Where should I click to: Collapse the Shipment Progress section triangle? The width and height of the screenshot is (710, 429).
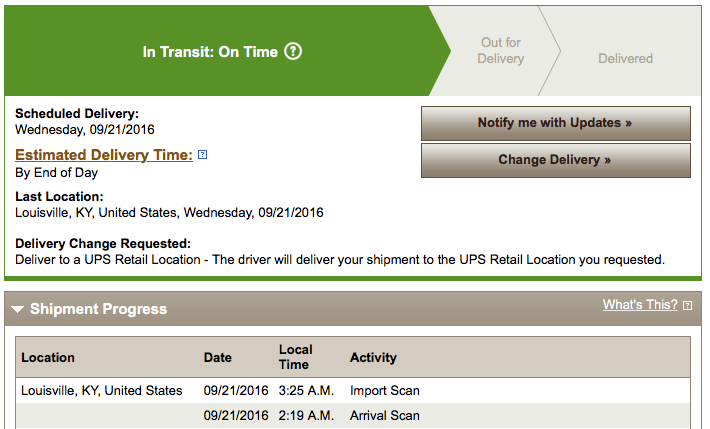pos(18,309)
